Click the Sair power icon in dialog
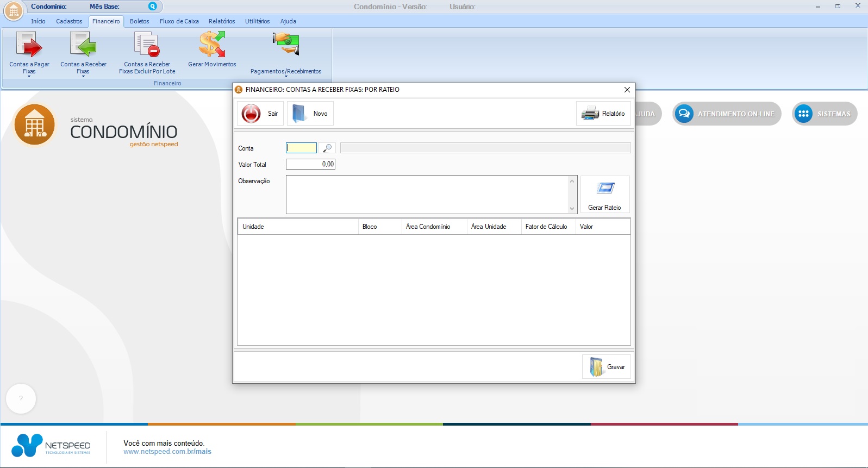The height and width of the screenshot is (468, 868). pyautogui.click(x=251, y=114)
